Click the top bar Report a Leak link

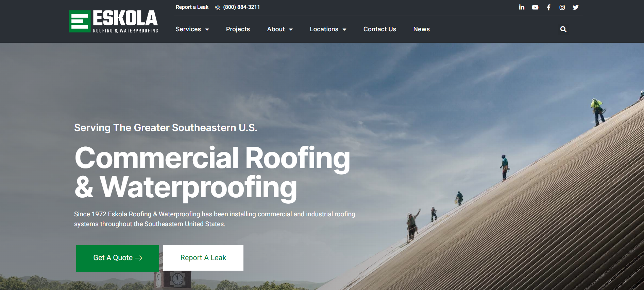pyautogui.click(x=192, y=7)
